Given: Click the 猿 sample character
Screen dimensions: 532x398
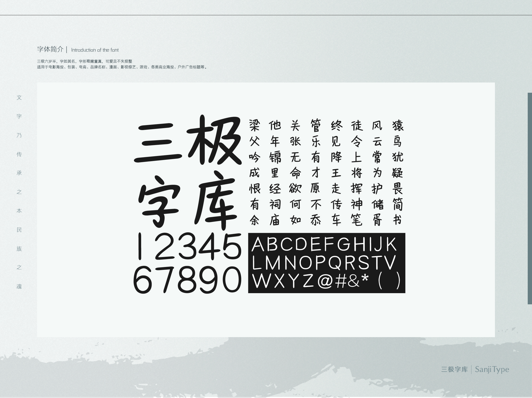Looking at the screenshot, I should tap(398, 125).
